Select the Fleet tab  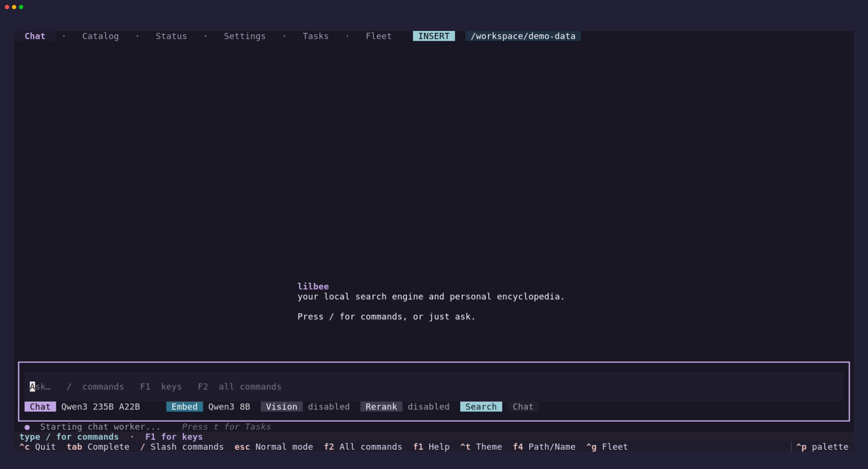pos(379,36)
